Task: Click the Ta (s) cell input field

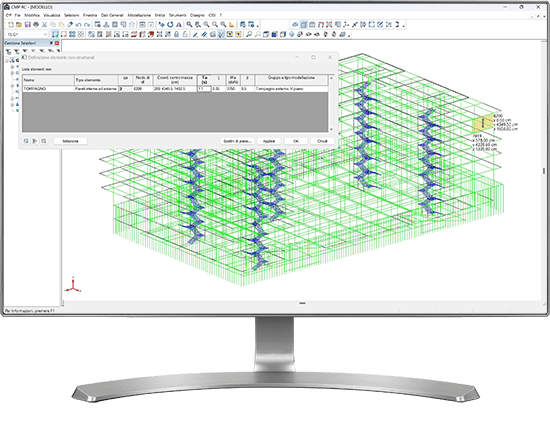Action: pyautogui.click(x=204, y=89)
